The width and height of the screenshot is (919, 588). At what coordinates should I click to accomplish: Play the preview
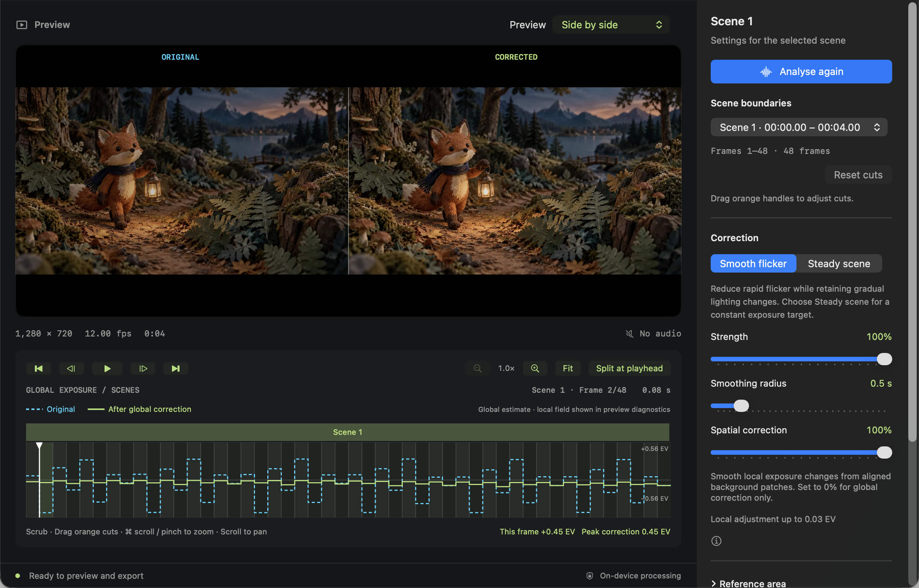click(107, 368)
